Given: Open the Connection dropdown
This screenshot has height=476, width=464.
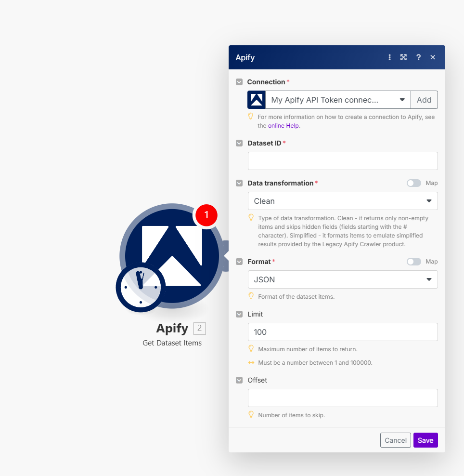Looking at the screenshot, I should tap(402, 100).
